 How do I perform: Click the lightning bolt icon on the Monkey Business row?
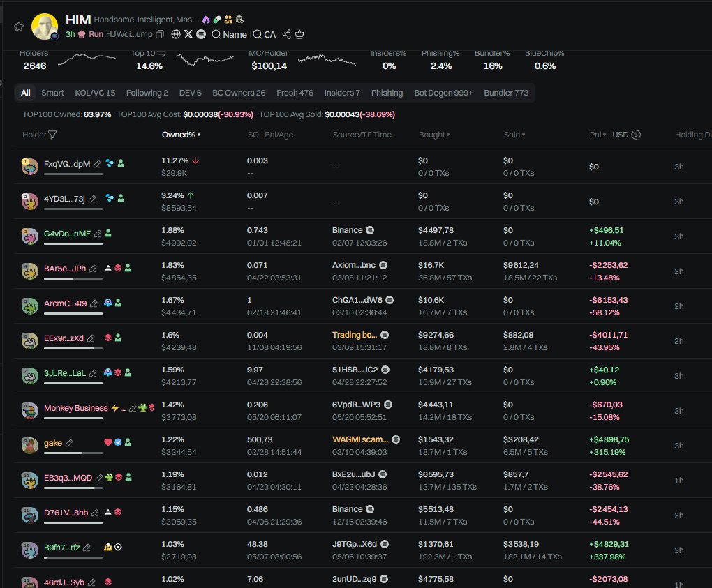[x=115, y=408]
